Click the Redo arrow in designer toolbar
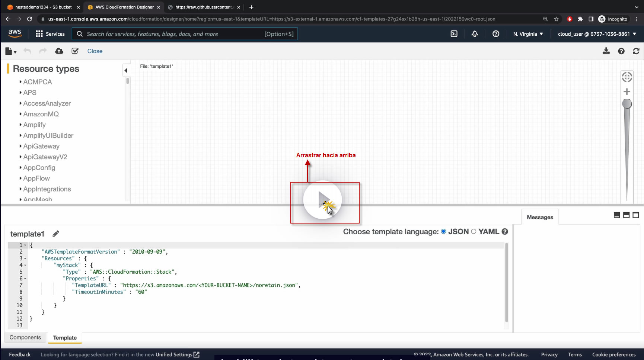Screen dimensions: 644x360 (x=43, y=51)
